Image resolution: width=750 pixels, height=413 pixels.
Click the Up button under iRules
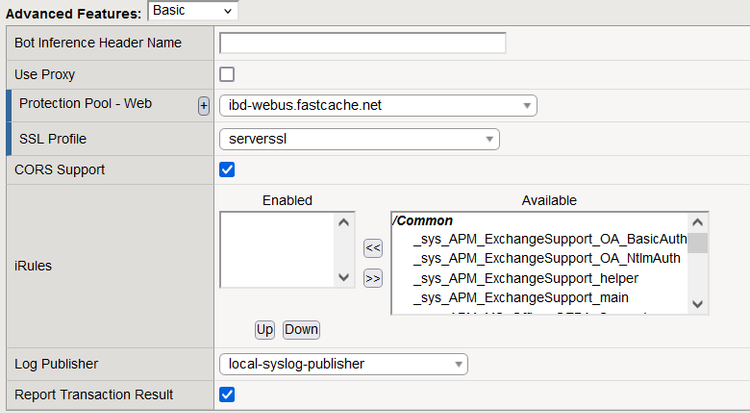click(x=265, y=329)
